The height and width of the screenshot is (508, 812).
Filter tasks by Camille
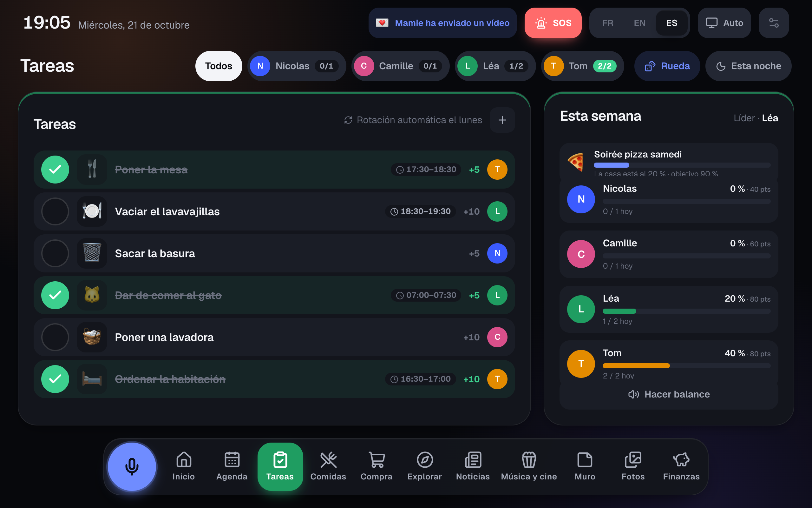tap(400, 66)
